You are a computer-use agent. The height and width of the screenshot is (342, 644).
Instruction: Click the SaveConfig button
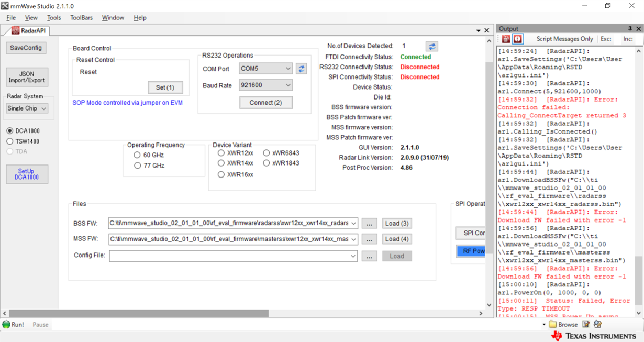point(26,48)
